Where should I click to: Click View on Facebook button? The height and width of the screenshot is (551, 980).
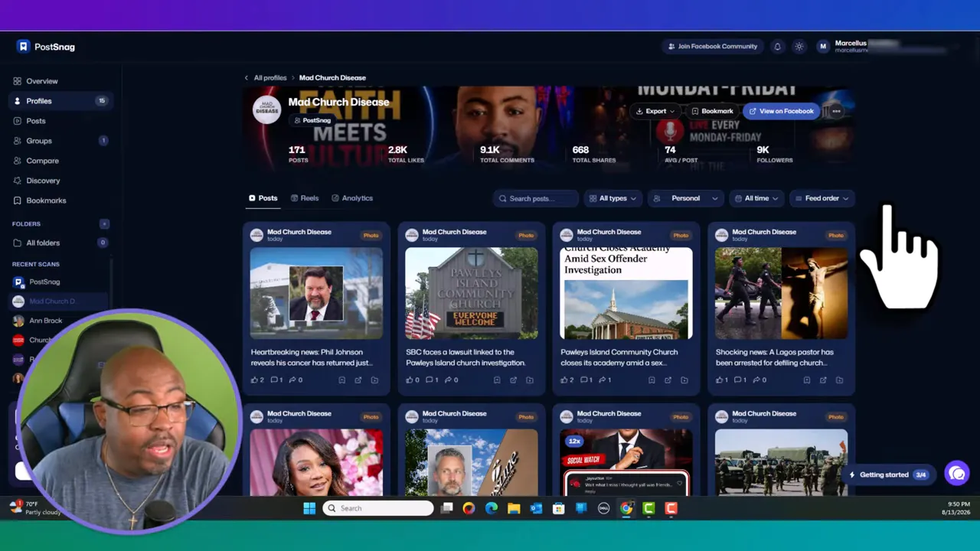coord(781,111)
